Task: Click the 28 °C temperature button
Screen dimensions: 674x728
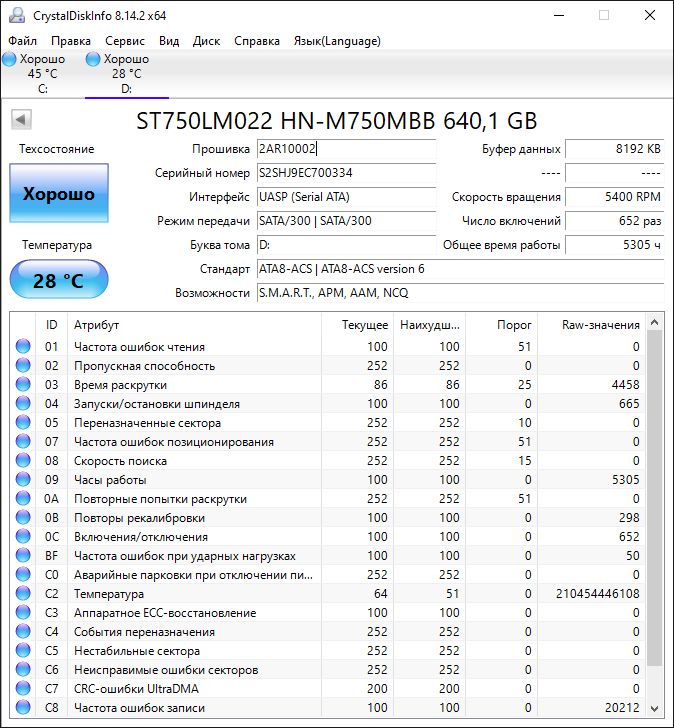Action: 59,280
